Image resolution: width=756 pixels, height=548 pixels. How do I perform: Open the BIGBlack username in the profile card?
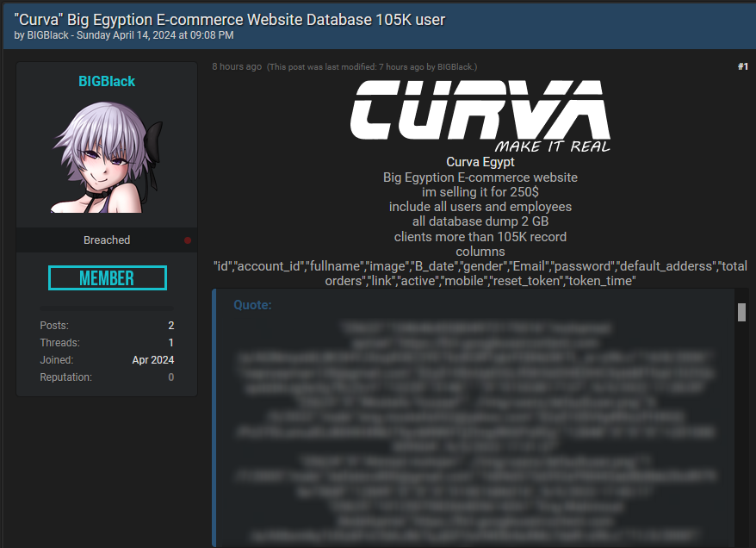click(107, 81)
